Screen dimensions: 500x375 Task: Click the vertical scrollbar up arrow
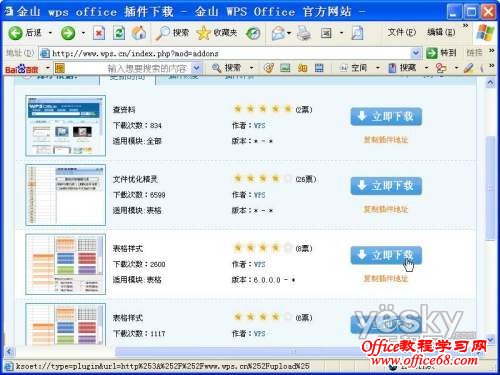491,83
